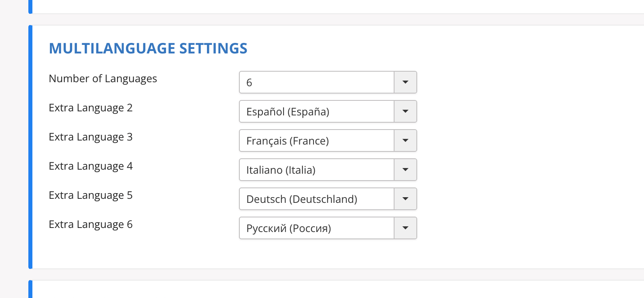Click the Extra Language 6 label

[x=90, y=224]
